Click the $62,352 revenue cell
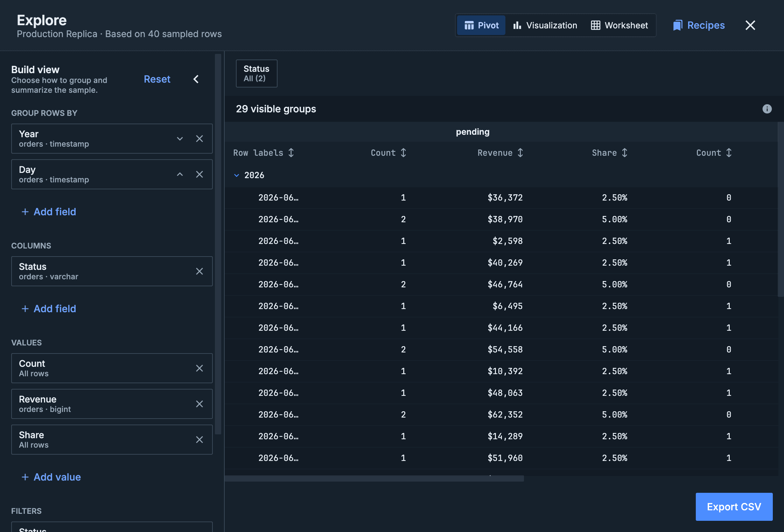 [505, 415]
